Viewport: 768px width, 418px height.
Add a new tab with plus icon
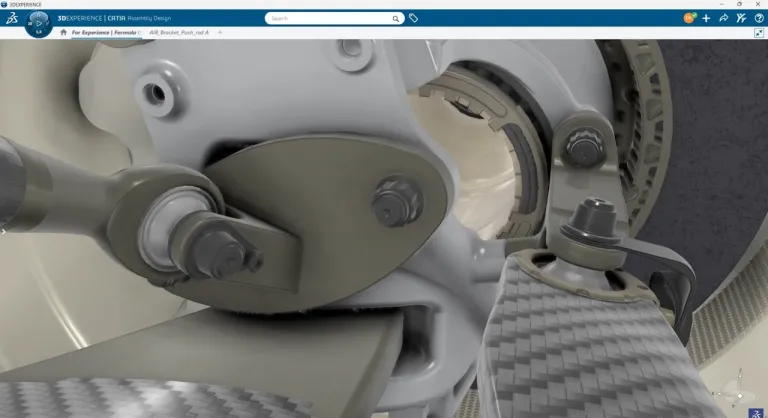click(x=220, y=32)
